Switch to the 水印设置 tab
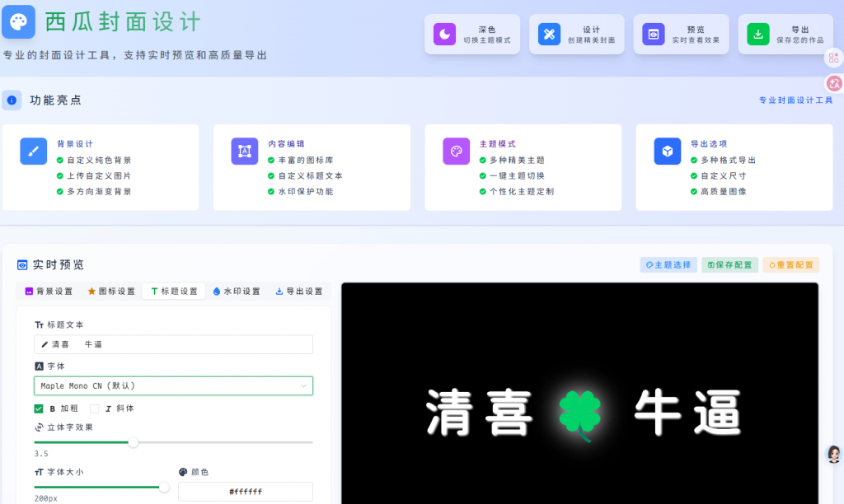Screen dimensions: 844x504 pyautogui.click(x=237, y=291)
